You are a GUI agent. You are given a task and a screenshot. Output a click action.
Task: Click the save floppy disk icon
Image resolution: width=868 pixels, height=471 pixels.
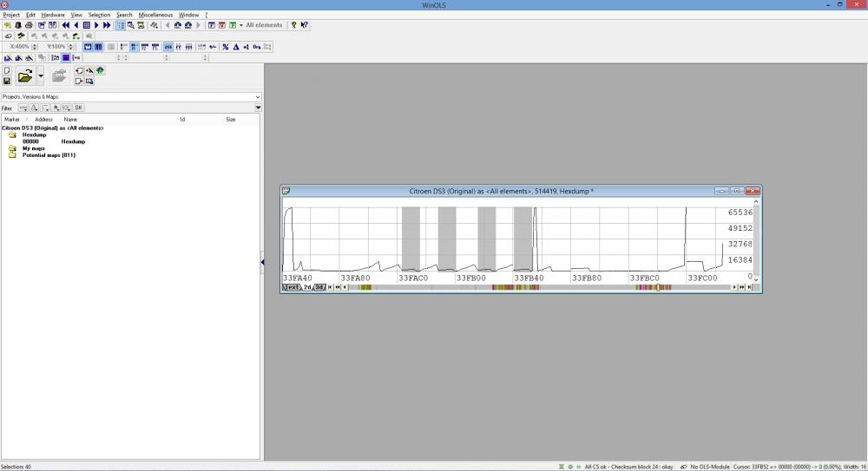tap(7, 81)
